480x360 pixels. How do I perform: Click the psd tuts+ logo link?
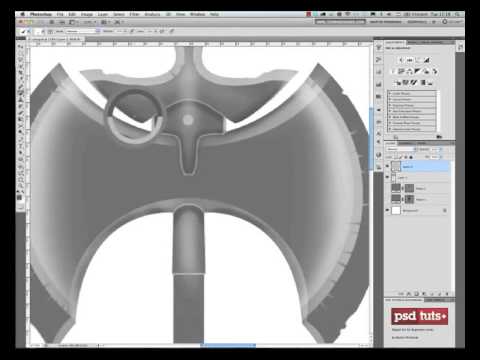pos(419,316)
